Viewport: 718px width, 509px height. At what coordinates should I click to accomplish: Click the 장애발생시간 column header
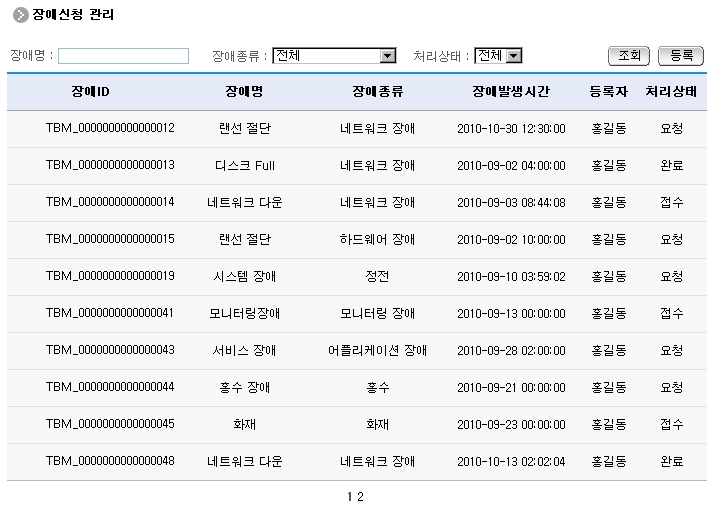510,92
